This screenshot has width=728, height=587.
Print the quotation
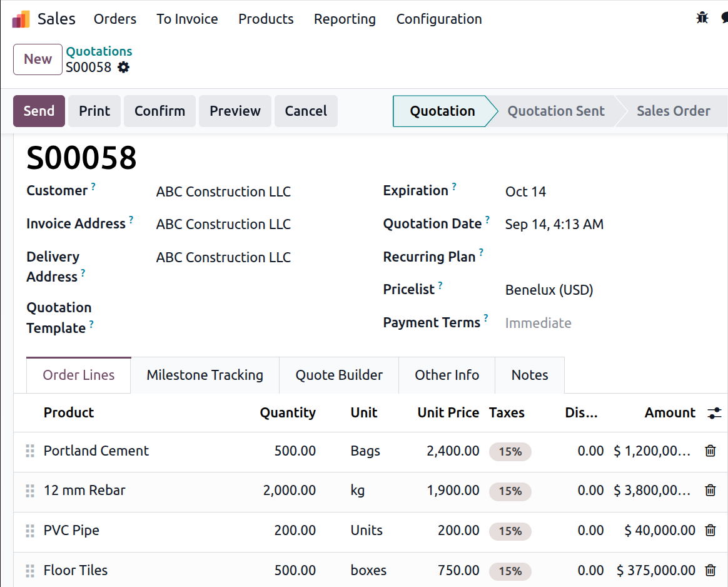click(x=94, y=111)
